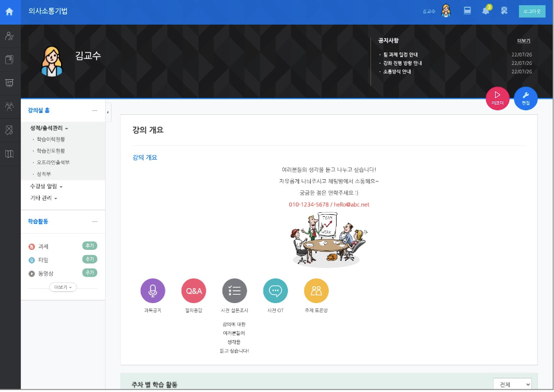Click the 로그아웃 button
The height and width of the screenshot is (392, 554).
coord(532,11)
